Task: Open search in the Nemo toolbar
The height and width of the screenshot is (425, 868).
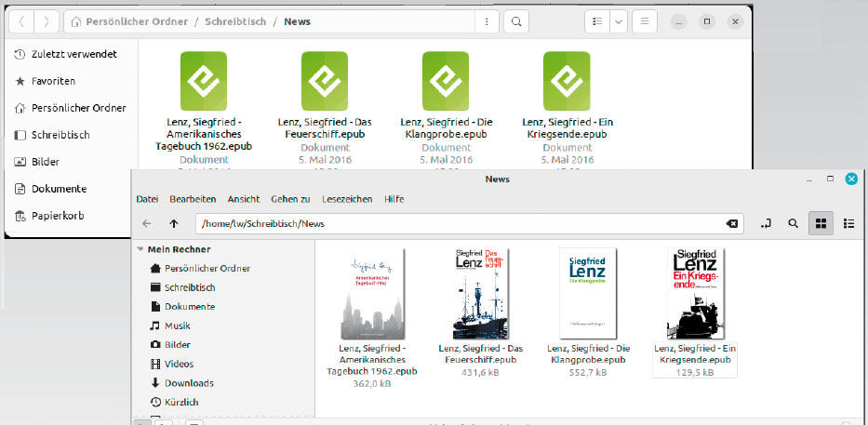Action: point(794,223)
